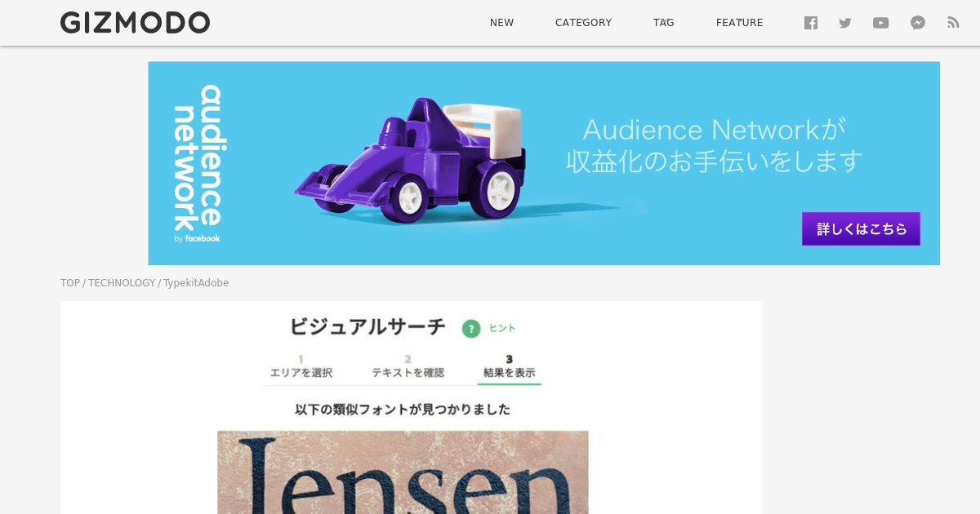980x514 pixels.
Task: Click the green question mark hint icon
Action: pos(471,328)
